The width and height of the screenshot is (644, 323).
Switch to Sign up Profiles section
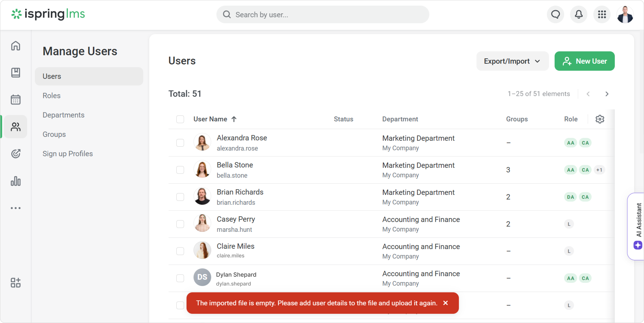tap(67, 154)
